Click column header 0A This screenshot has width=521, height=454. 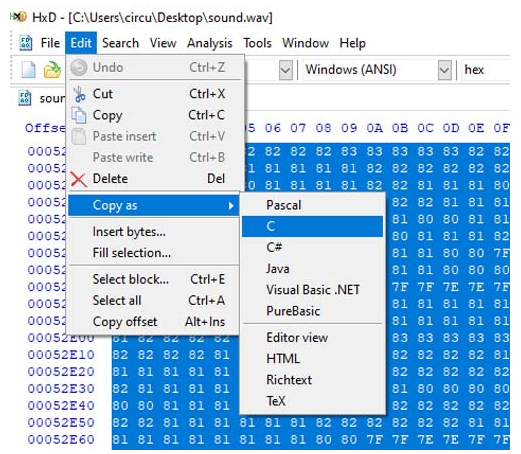coord(374,128)
